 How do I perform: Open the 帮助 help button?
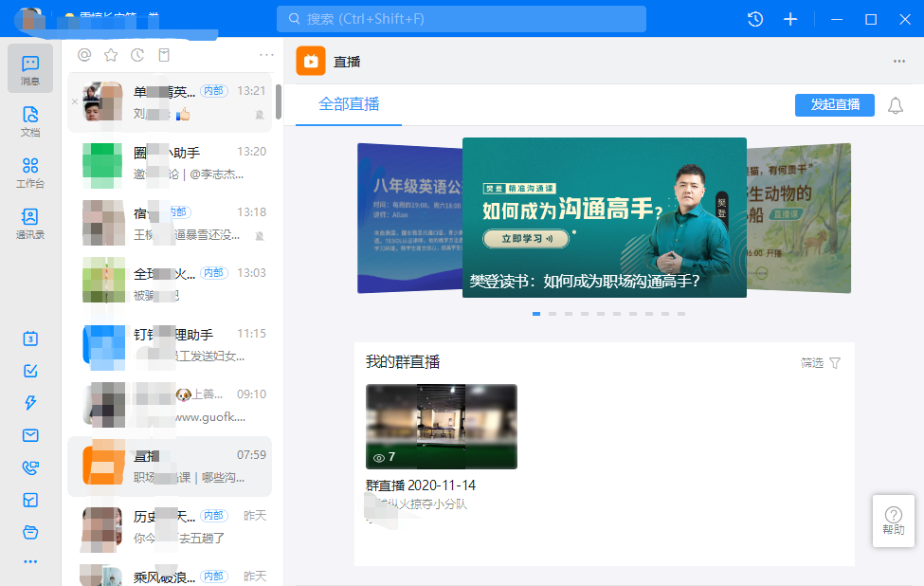click(x=894, y=522)
